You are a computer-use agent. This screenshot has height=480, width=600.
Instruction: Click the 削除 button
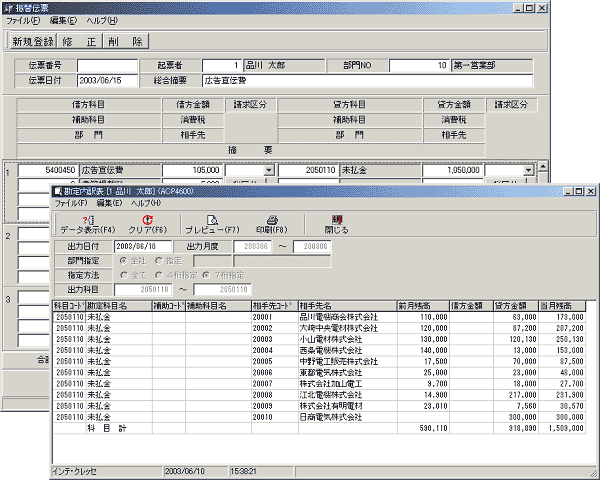126,41
